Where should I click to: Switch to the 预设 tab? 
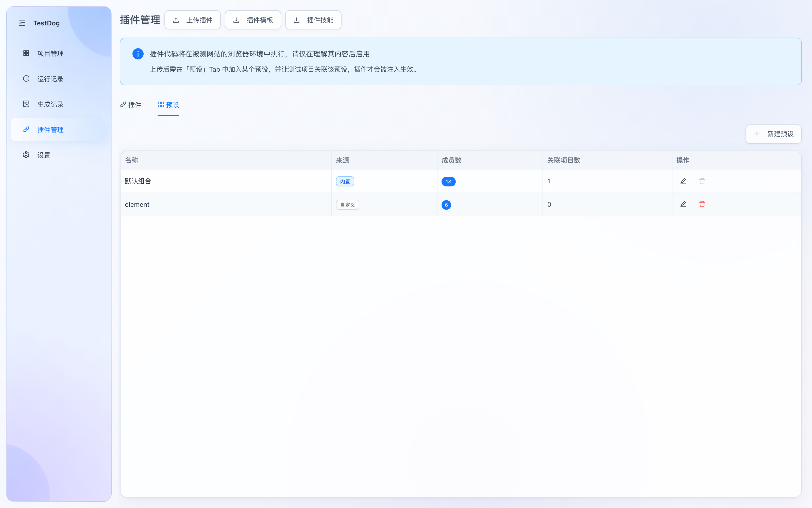(x=168, y=105)
